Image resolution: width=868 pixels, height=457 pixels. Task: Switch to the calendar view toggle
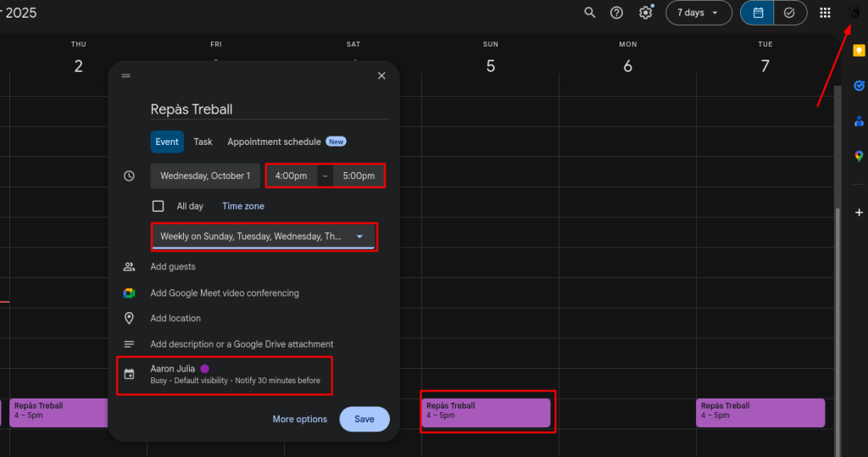[x=759, y=13]
